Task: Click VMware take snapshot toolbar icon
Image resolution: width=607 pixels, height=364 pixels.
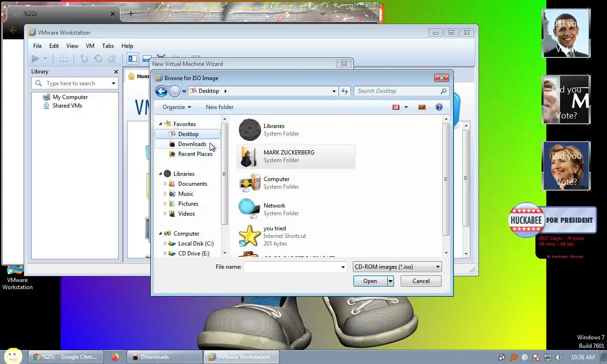Action: click(84, 58)
